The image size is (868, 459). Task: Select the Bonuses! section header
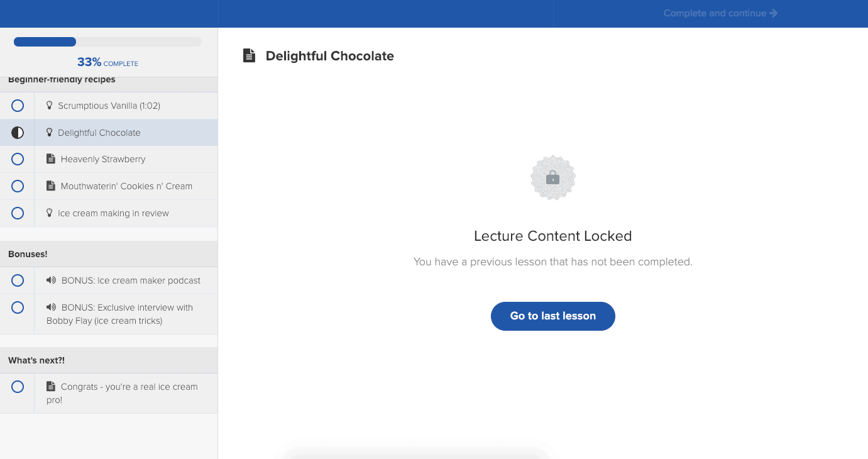point(28,254)
